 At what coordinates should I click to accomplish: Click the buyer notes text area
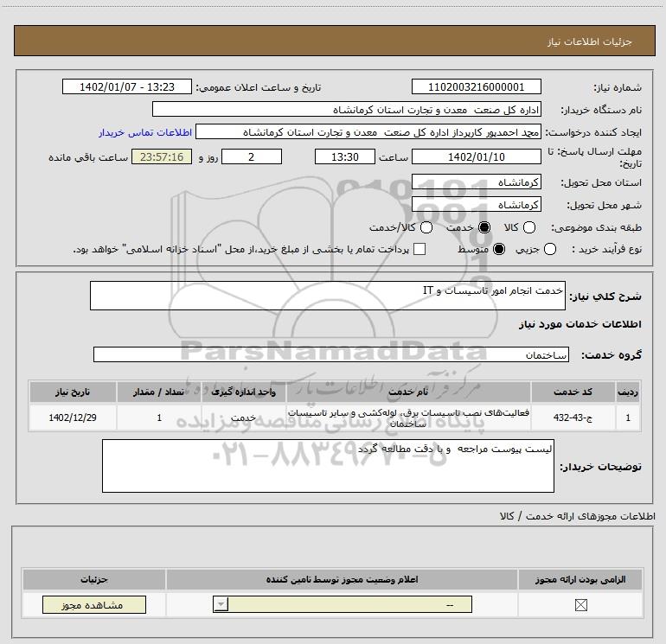click(328, 466)
